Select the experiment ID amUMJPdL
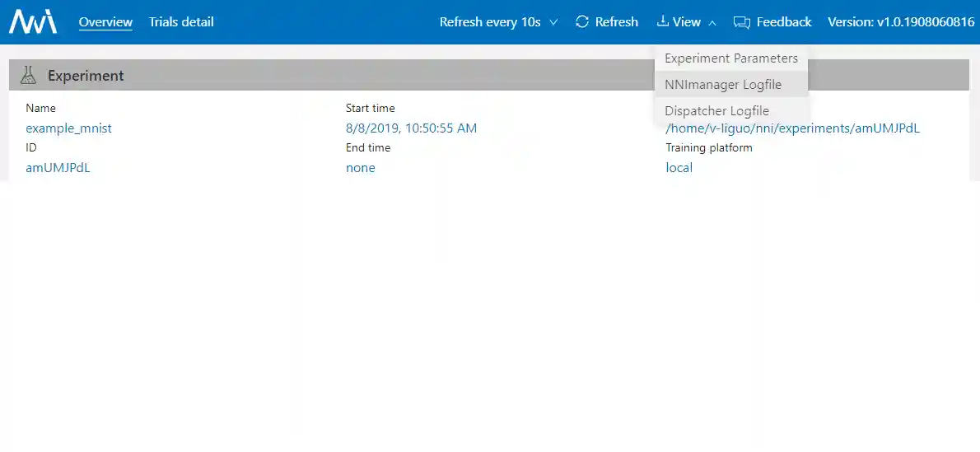Screen dimensions: 980x452 [x=58, y=168]
